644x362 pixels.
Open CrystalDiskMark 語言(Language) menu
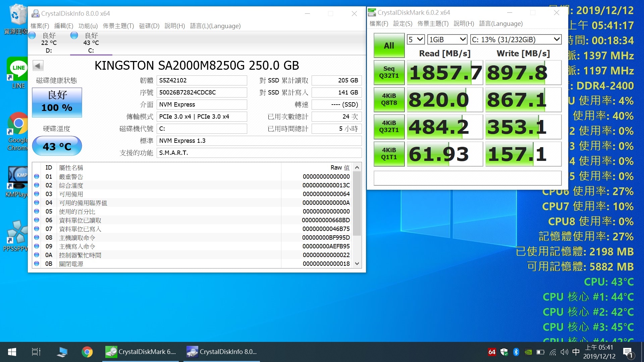point(501,23)
